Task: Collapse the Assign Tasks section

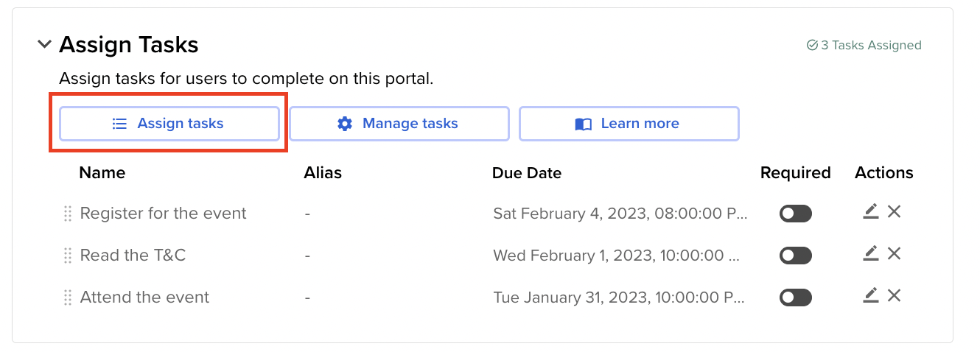Action: click(44, 45)
